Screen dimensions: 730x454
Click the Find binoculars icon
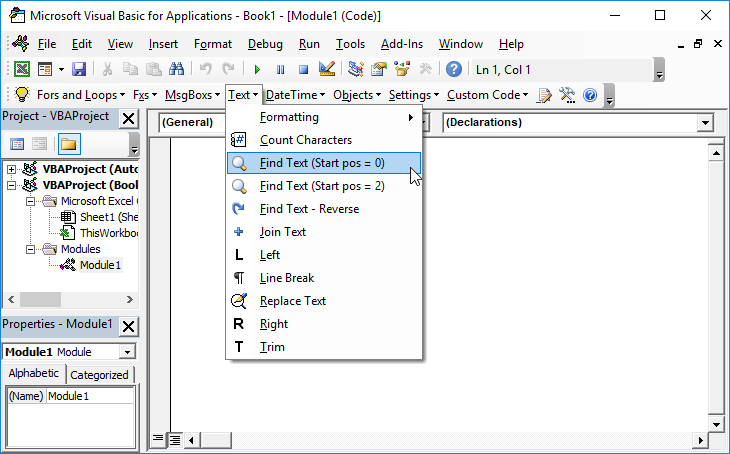pyautogui.click(x=176, y=69)
